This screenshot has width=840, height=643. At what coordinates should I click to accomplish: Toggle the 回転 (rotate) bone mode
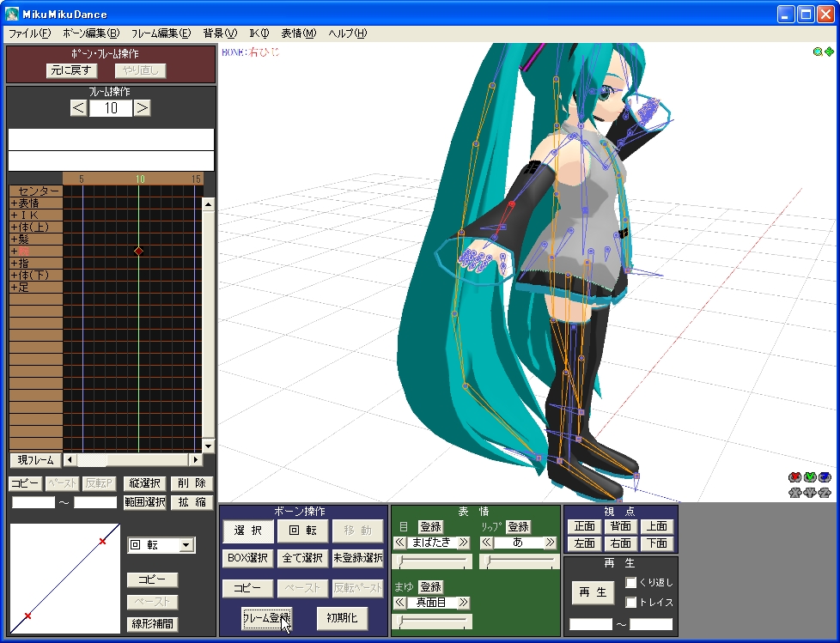pyautogui.click(x=302, y=531)
